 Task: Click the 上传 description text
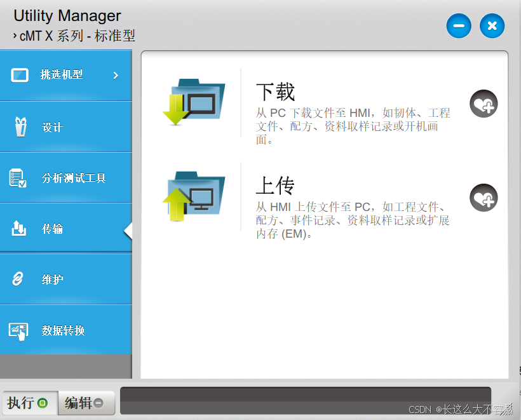point(352,220)
